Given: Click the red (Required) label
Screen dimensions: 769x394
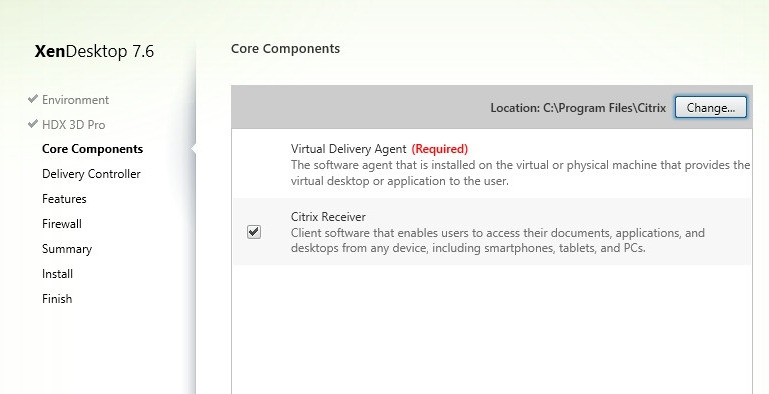Looking at the screenshot, I should tap(439, 149).
